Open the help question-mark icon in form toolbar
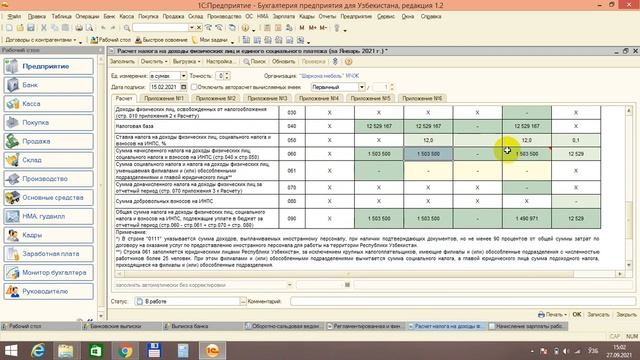The height and width of the screenshot is (360, 640). coord(348,62)
